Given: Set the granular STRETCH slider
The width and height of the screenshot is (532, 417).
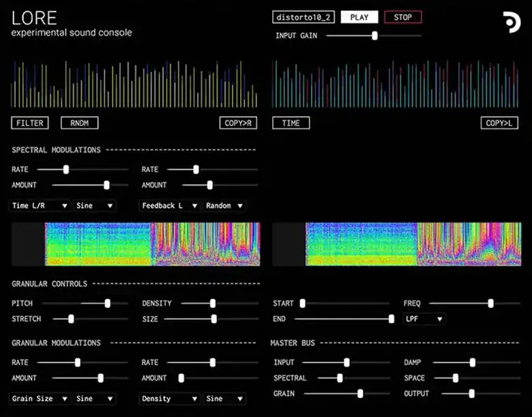Looking at the screenshot, I should [90, 319].
